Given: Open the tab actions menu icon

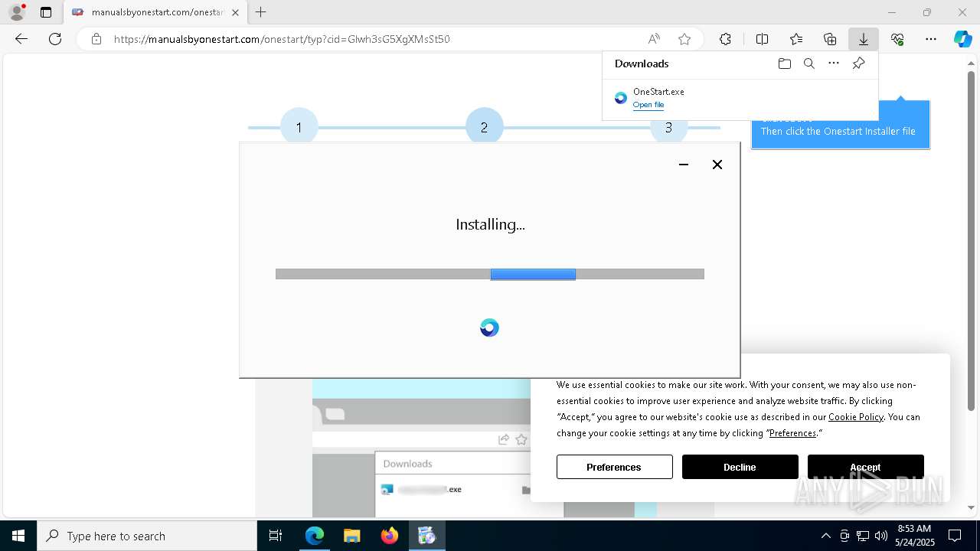Looking at the screenshot, I should (46, 12).
